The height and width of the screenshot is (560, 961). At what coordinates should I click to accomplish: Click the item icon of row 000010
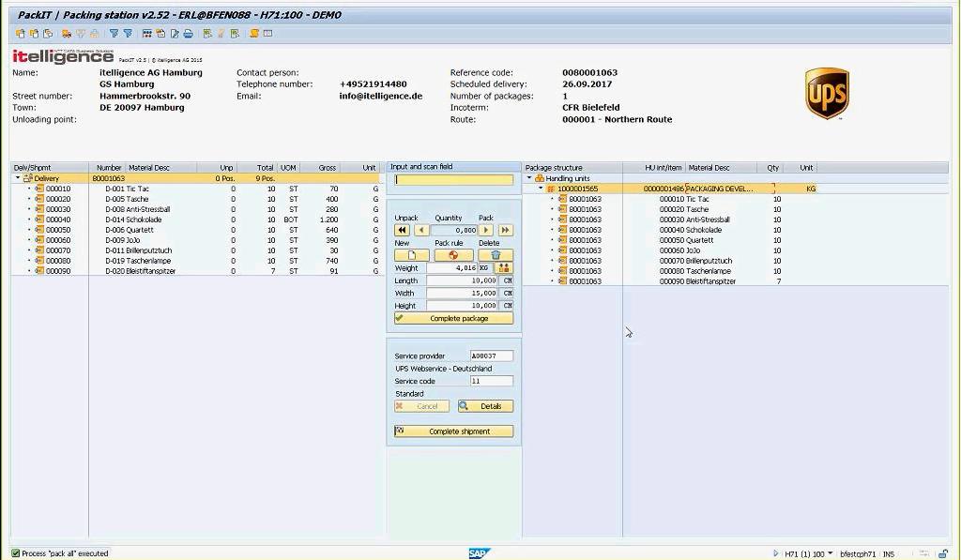click(x=39, y=189)
